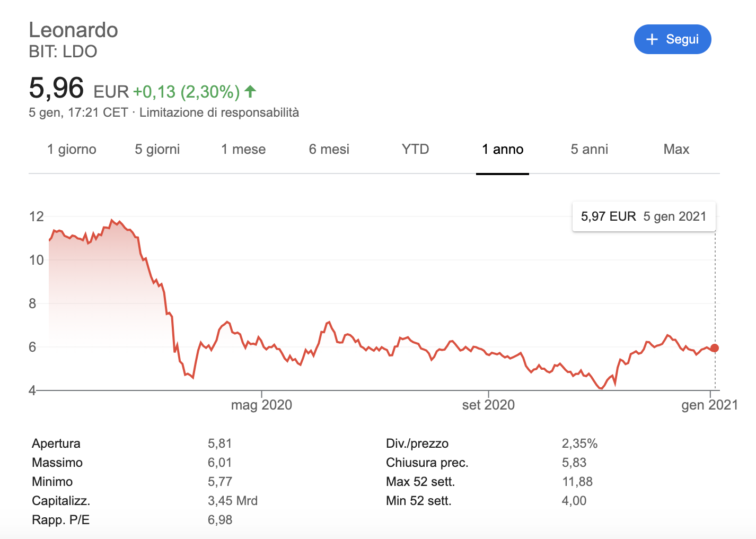Show the Max time range chart
This screenshot has width=756, height=539.
(x=676, y=149)
